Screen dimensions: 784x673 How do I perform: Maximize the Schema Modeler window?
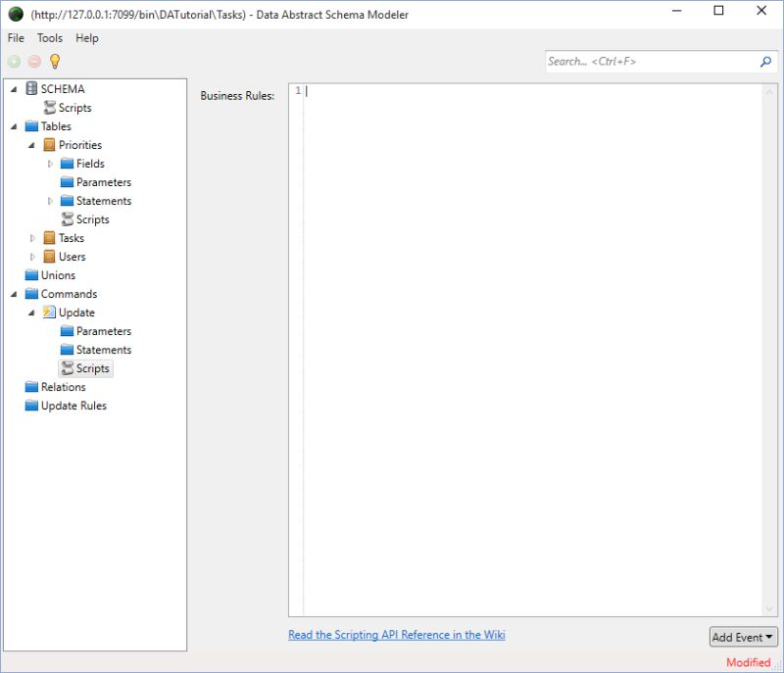tap(718, 11)
